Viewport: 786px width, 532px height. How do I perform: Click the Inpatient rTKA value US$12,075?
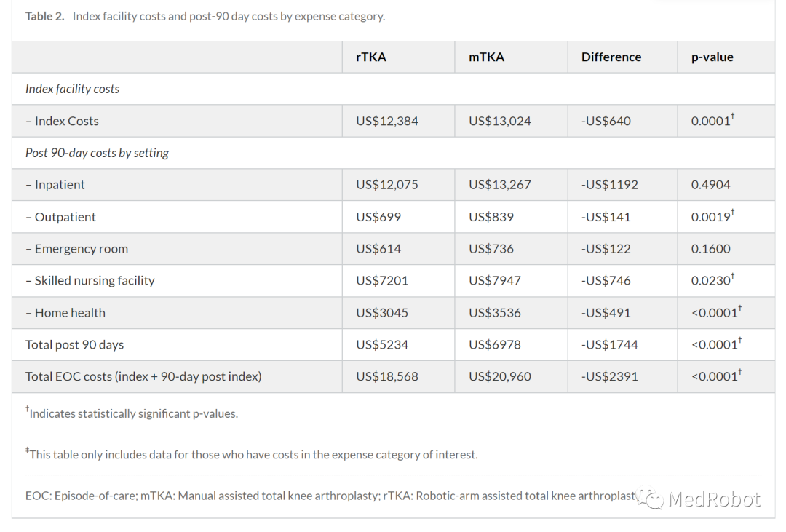coord(387,185)
